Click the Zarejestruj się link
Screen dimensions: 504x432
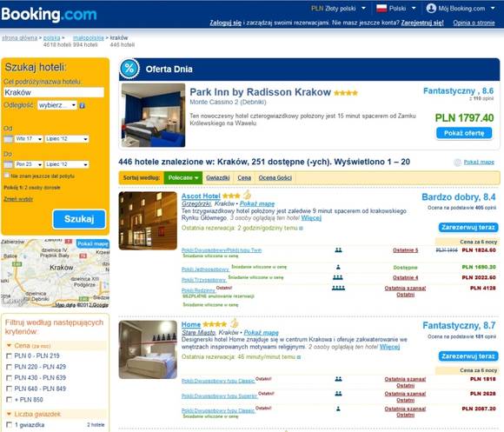click(422, 23)
